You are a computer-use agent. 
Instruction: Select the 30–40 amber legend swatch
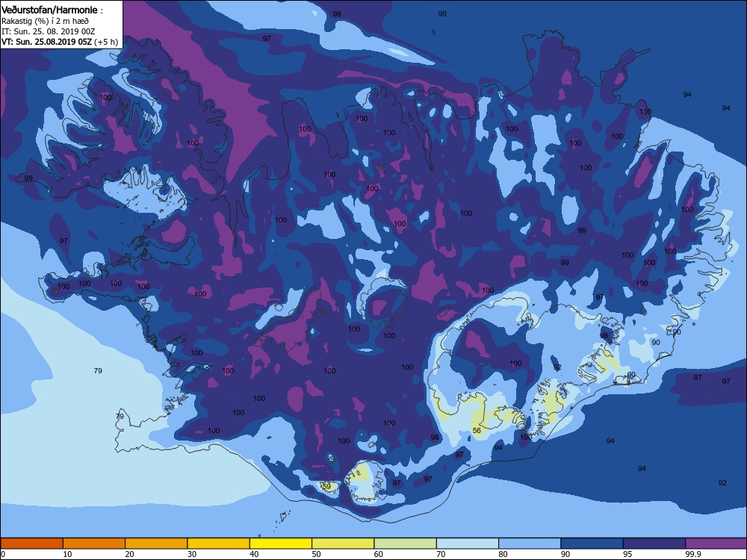pos(219,544)
